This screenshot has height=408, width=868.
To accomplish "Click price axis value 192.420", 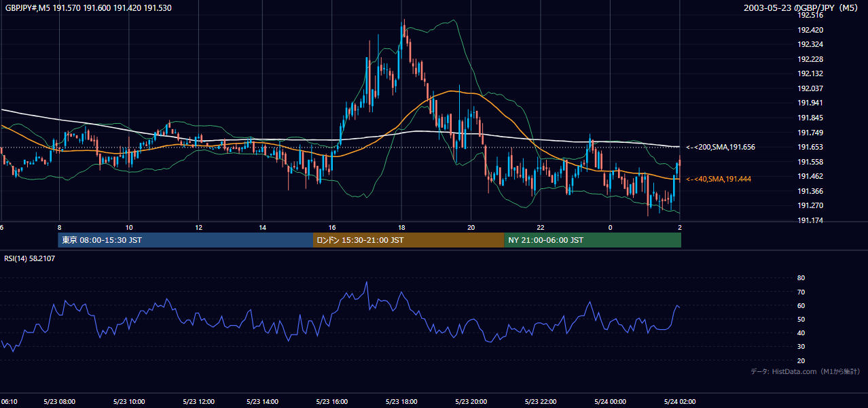I will coord(810,30).
